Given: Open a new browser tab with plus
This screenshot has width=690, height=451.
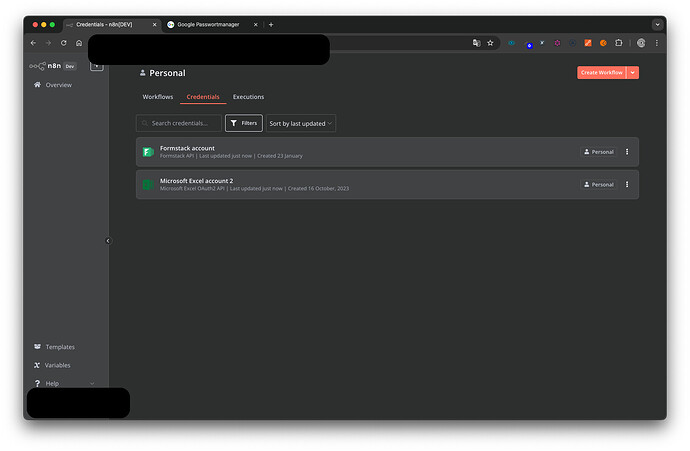Looking at the screenshot, I should (271, 25).
